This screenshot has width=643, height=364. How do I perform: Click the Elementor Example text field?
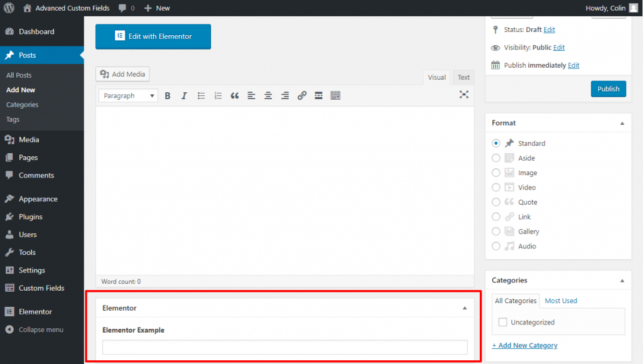point(284,347)
